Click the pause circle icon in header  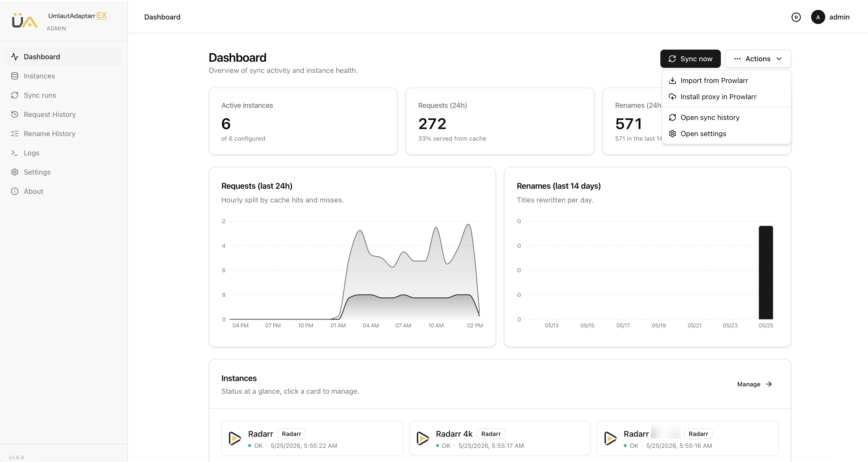[x=796, y=17]
